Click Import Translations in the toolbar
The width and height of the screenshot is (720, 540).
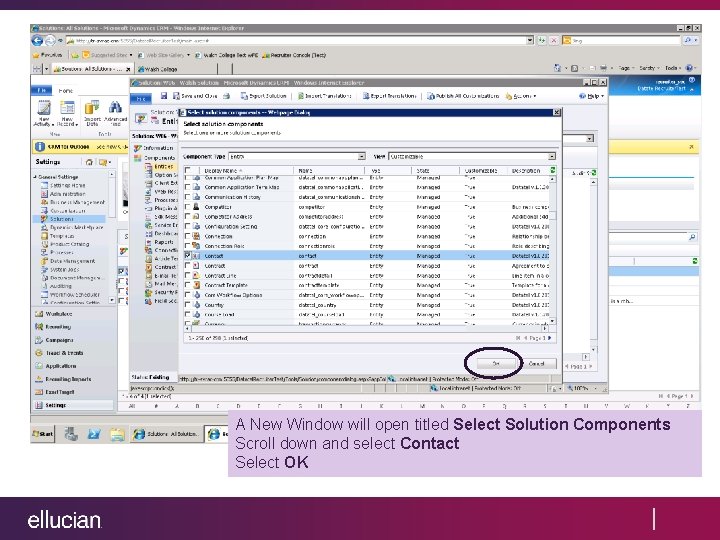point(324,96)
